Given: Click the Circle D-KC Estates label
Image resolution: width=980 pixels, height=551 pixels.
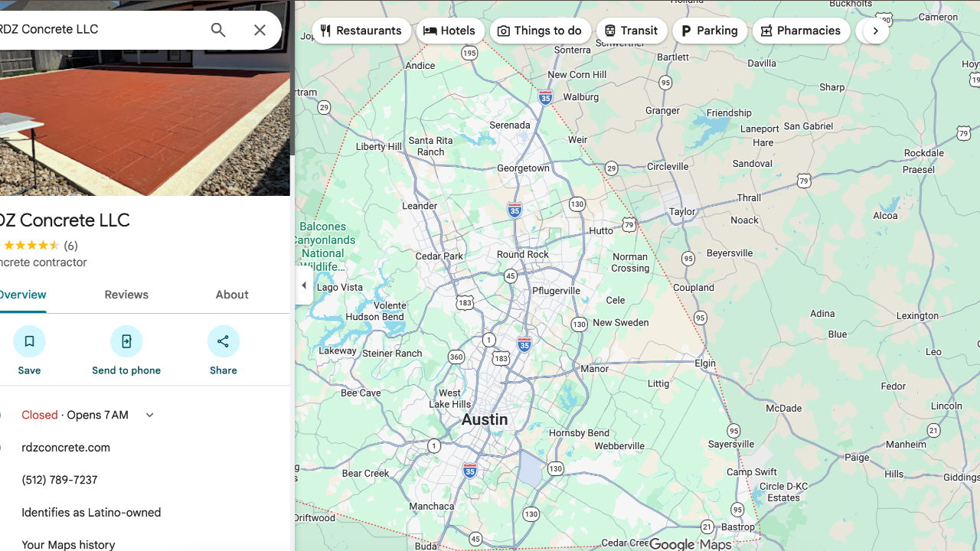Looking at the screenshot, I should 784,492.
